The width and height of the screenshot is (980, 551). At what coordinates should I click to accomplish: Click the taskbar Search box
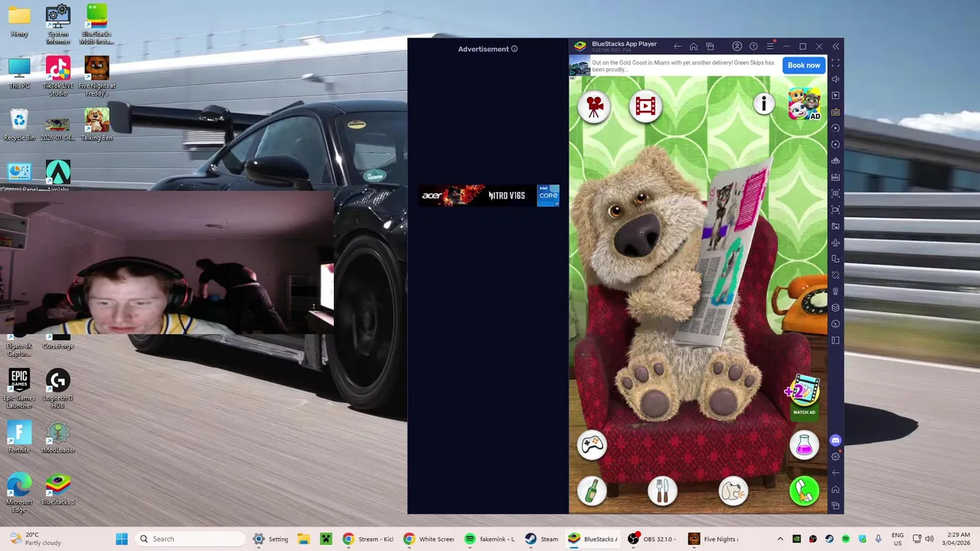[x=189, y=539]
